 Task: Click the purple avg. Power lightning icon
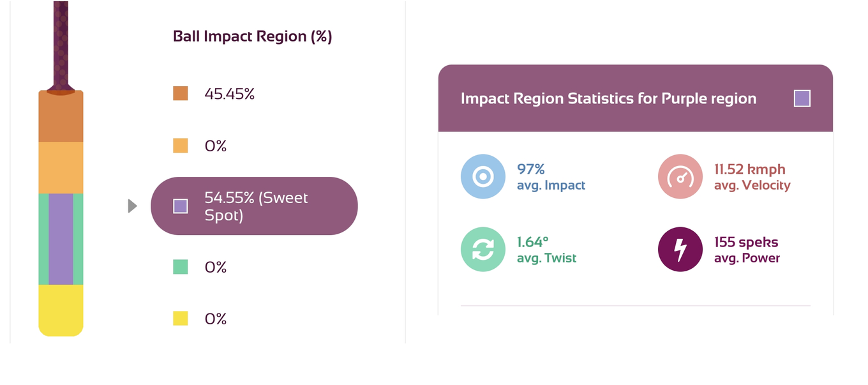click(680, 250)
